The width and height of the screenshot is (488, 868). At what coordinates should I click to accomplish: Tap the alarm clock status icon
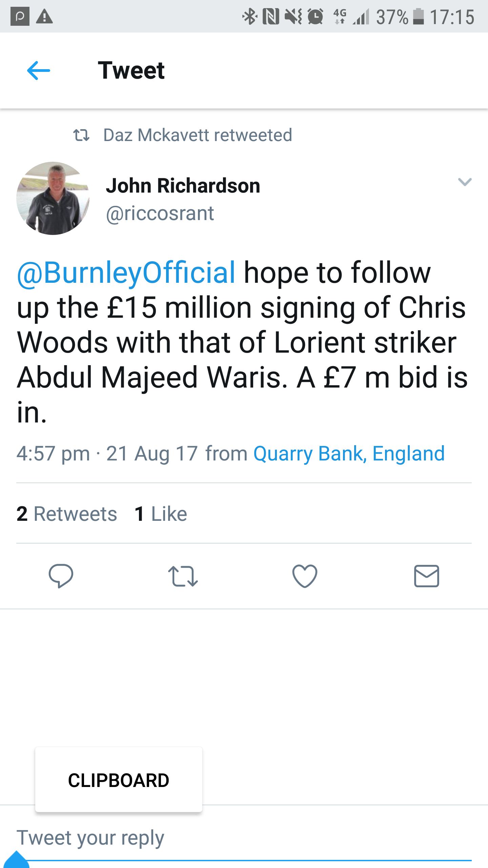[316, 17]
